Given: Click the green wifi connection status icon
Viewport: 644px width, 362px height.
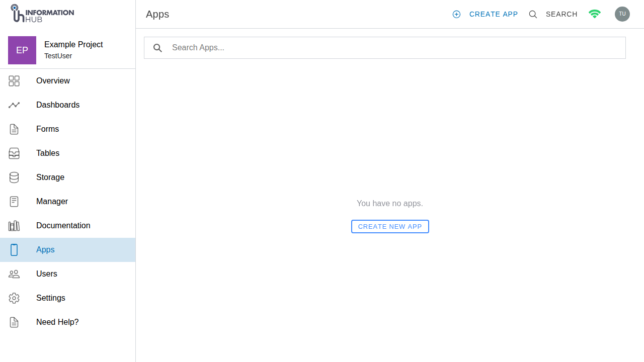Looking at the screenshot, I should click(x=595, y=14).
